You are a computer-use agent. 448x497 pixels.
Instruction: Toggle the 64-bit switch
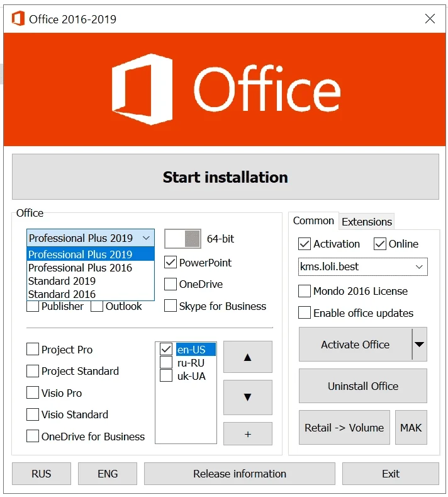pyautogui.click(x=182, y=239)
